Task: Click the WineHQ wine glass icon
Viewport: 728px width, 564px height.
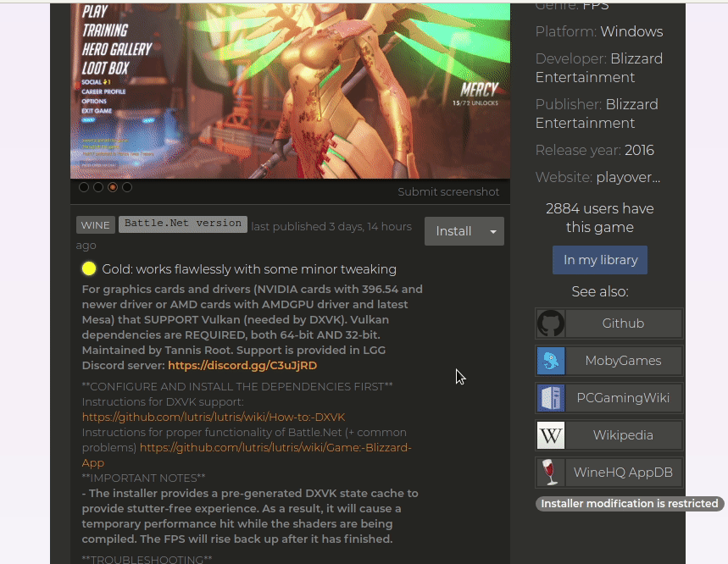Action: pos(551,473)
